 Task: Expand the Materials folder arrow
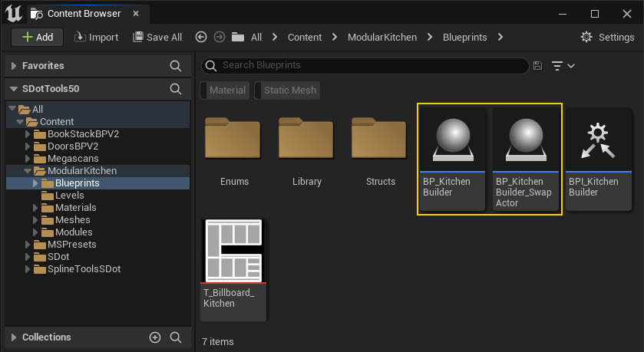(35, 208)
